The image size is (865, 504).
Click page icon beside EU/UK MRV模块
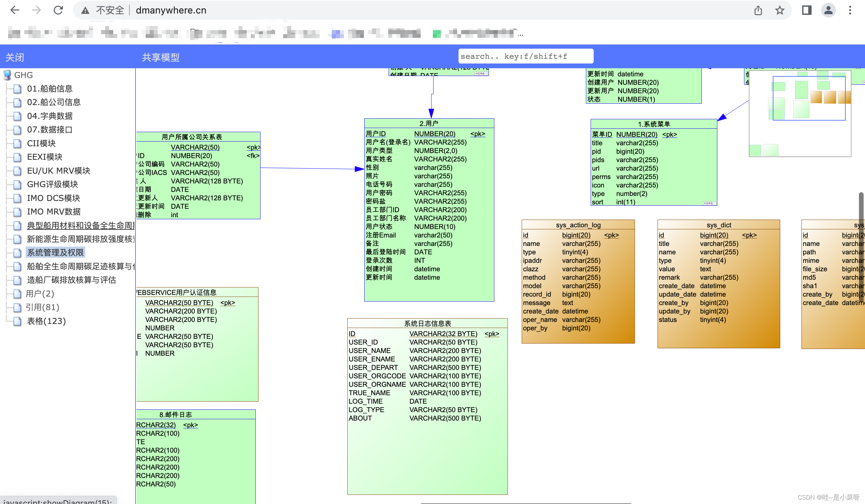tap(17, 171)
